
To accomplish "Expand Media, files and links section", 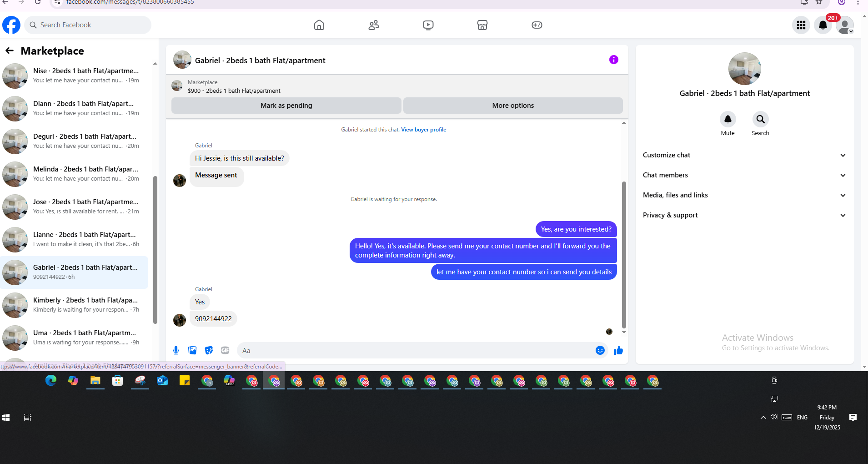I will click(744, 195).
